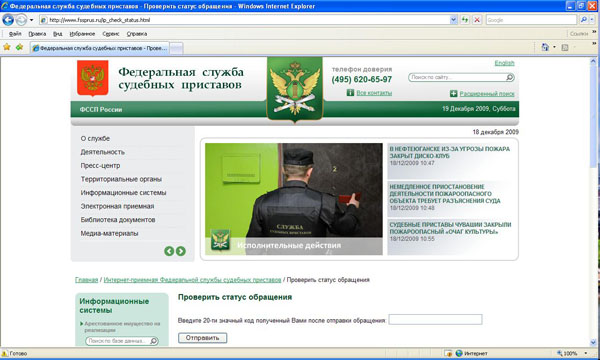Switch to the English site version

504,63
